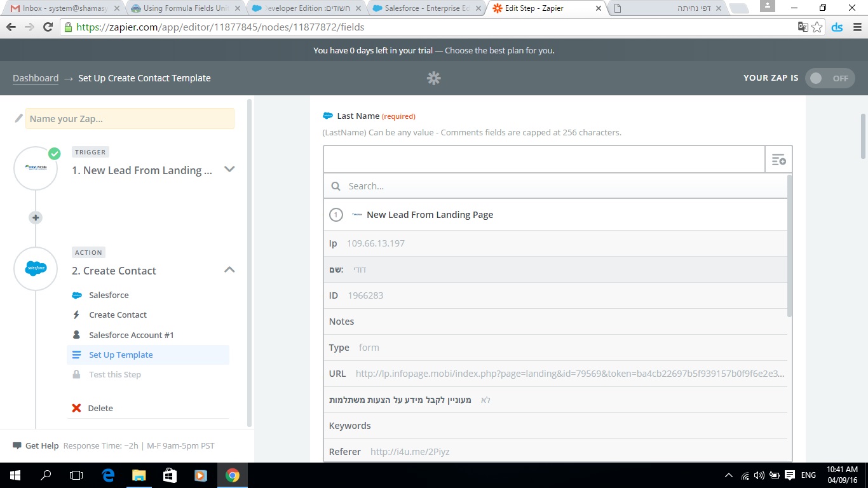
Task: Switch to Salesforce Enterprise Edition tab
Action: (427, 8)
